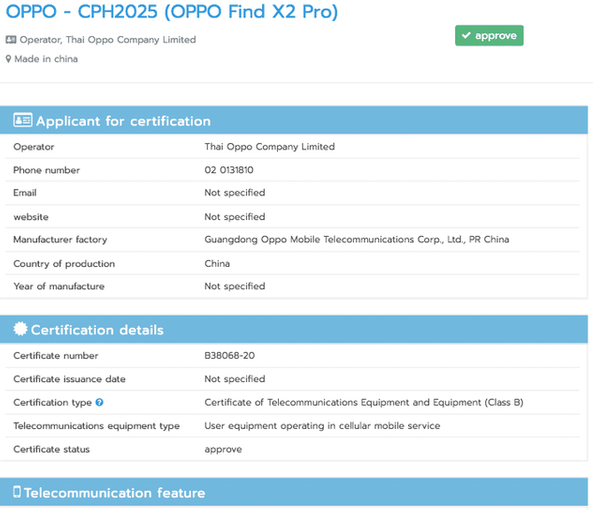Select Certificate issuance date 'Not specified' value
The width and height of the screenshot is (594, 510).
click(x=235, y=379)
